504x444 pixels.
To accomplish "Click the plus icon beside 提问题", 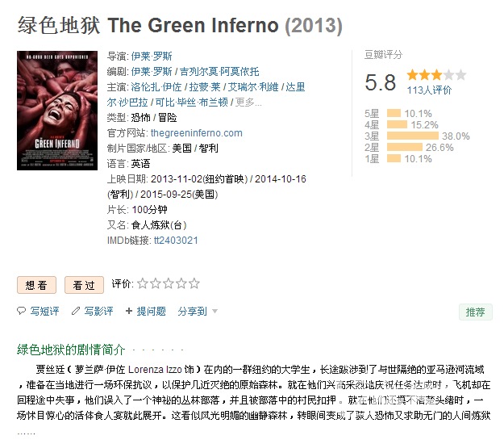I will (129, 311).
